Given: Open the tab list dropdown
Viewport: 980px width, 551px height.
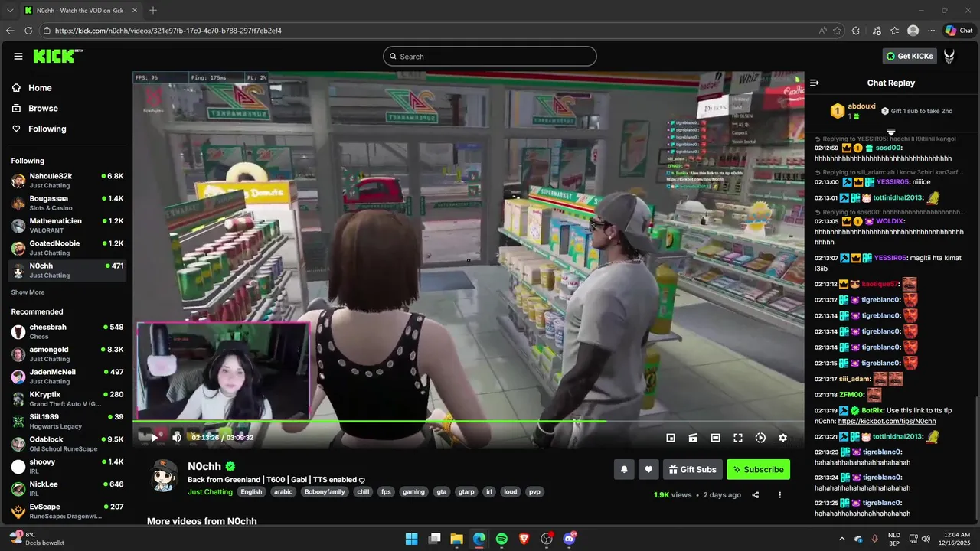Looking at the screenshot, I should click(9, 10).
